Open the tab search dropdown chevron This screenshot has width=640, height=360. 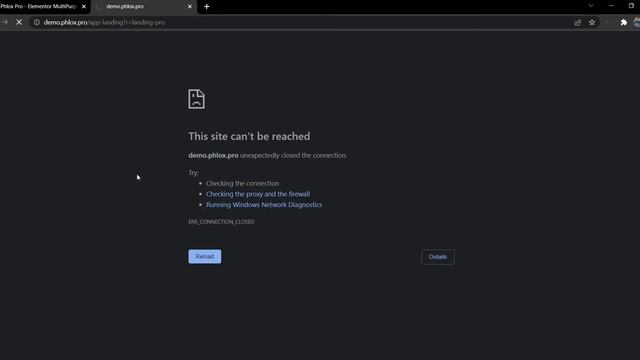tap(591, 6)
